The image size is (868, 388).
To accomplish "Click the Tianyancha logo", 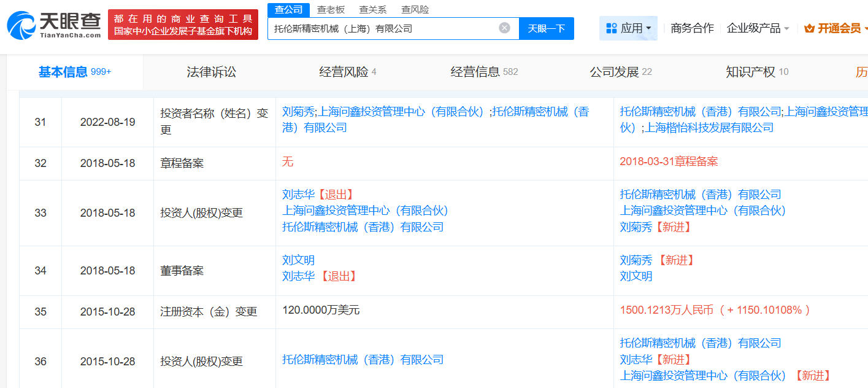I will click(54, 25).
